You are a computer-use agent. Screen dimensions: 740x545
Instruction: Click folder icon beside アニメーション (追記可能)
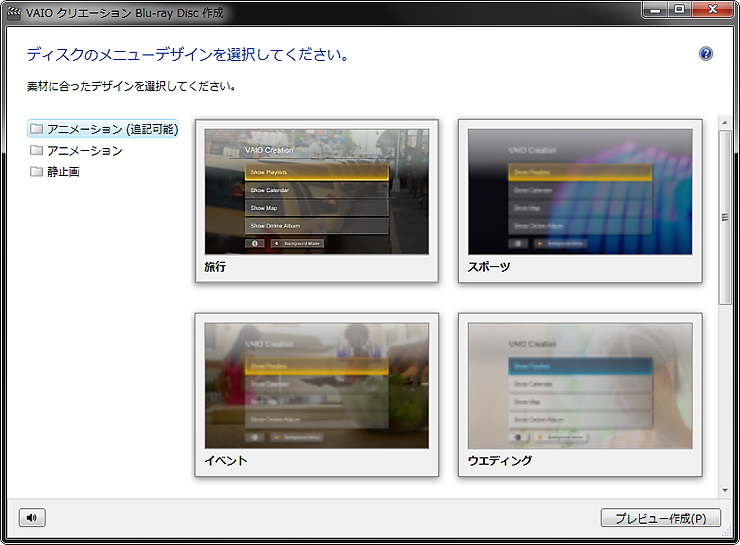coord(37,129)
